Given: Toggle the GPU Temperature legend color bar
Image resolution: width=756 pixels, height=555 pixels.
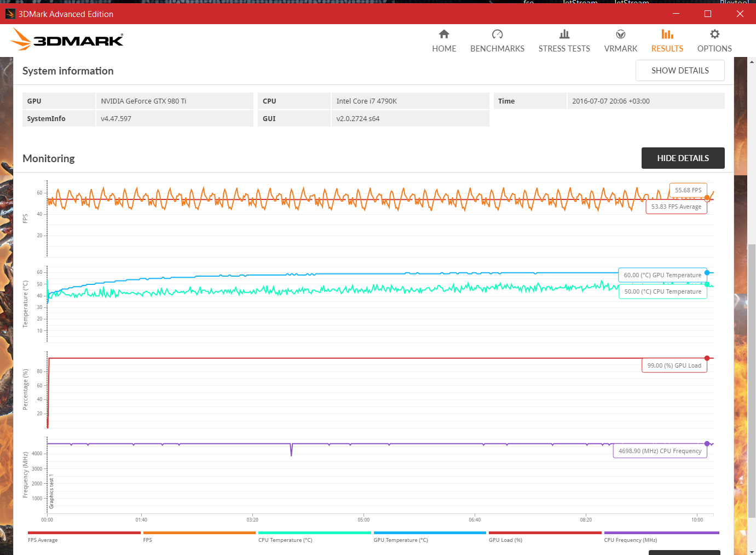Looking at the screenshot, I should click(x=430, y=533).
